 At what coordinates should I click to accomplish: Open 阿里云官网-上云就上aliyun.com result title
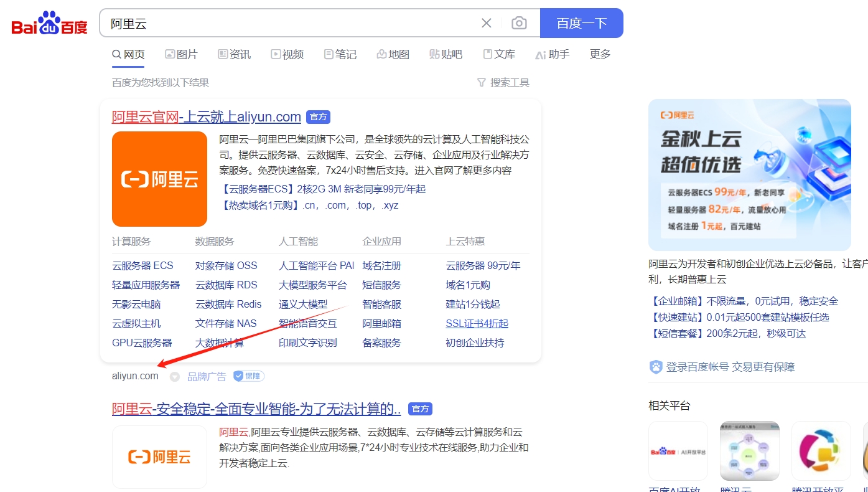(x=207, y=116)
